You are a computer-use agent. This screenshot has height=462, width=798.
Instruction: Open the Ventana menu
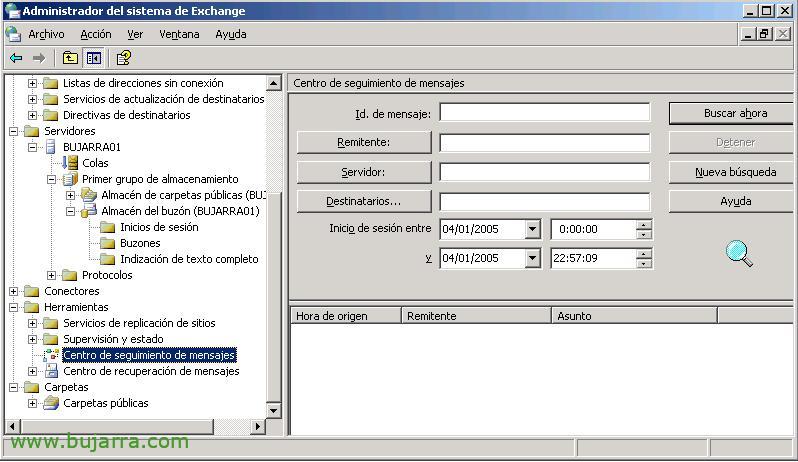click(179, 34)
